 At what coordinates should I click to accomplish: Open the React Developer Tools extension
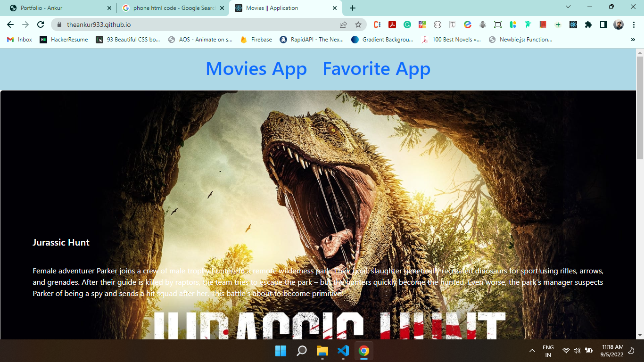pyautogui.click(x=573, y=25)
